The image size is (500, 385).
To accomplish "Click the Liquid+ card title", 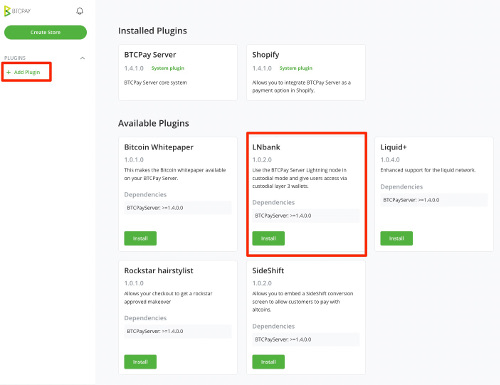I will click(393, 147).
